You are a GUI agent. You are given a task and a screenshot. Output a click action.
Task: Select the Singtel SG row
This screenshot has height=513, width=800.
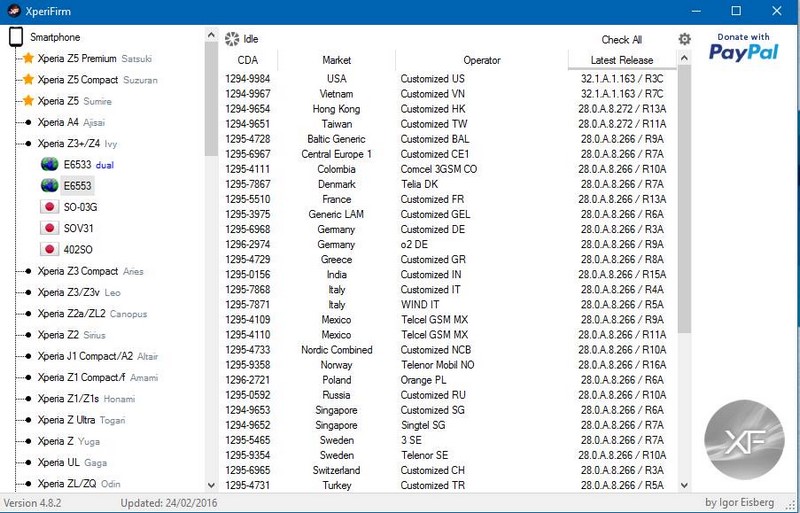(x=448, y=425)
